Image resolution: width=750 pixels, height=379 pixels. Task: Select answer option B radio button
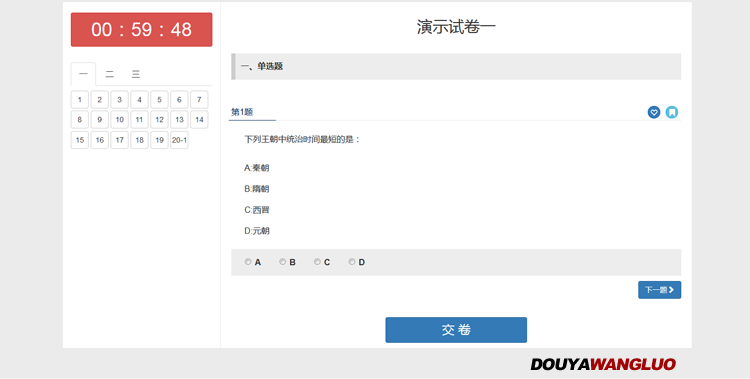point(283,262)
